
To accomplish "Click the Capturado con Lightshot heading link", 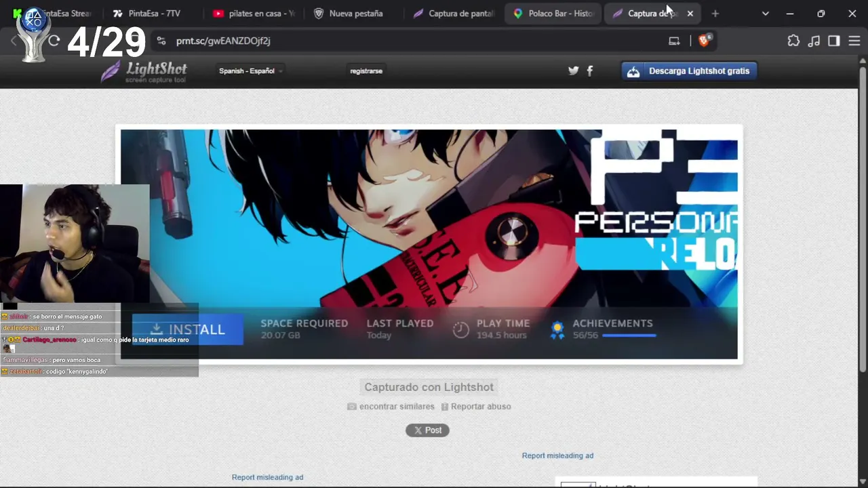I will click(429, 387).
